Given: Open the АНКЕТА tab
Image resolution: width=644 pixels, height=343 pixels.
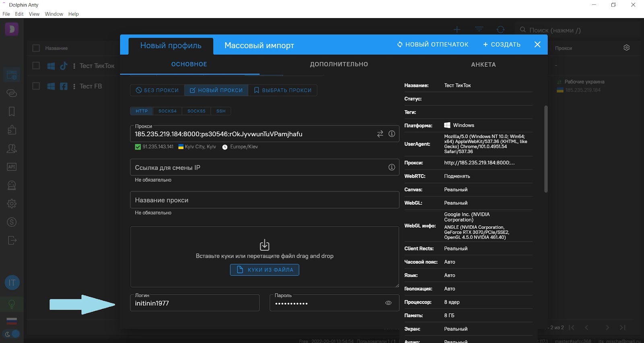Looking at the screenshot, I should pos(483,64).
